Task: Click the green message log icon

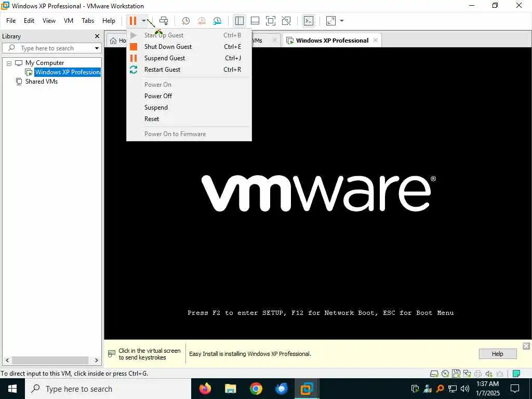Action: [516, 374]
